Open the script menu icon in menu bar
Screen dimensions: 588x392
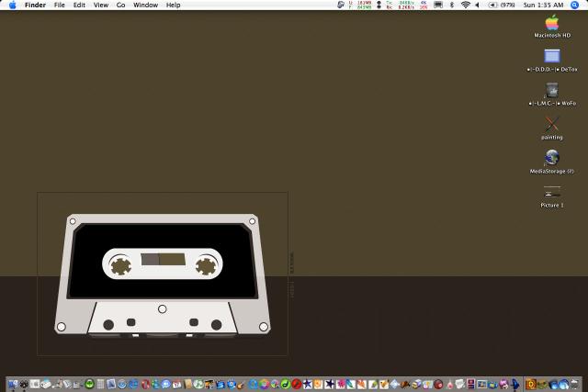coord(341,5)
